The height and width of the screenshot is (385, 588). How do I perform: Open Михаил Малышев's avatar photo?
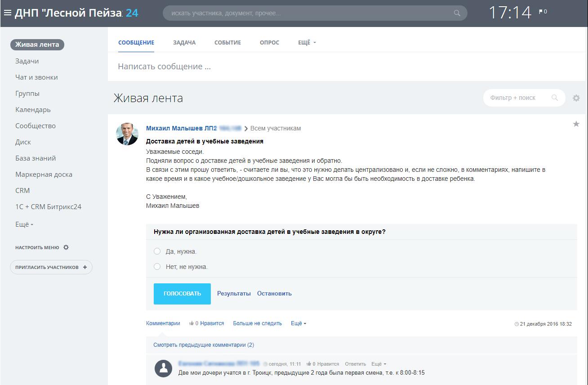click(x=127, y=134)
